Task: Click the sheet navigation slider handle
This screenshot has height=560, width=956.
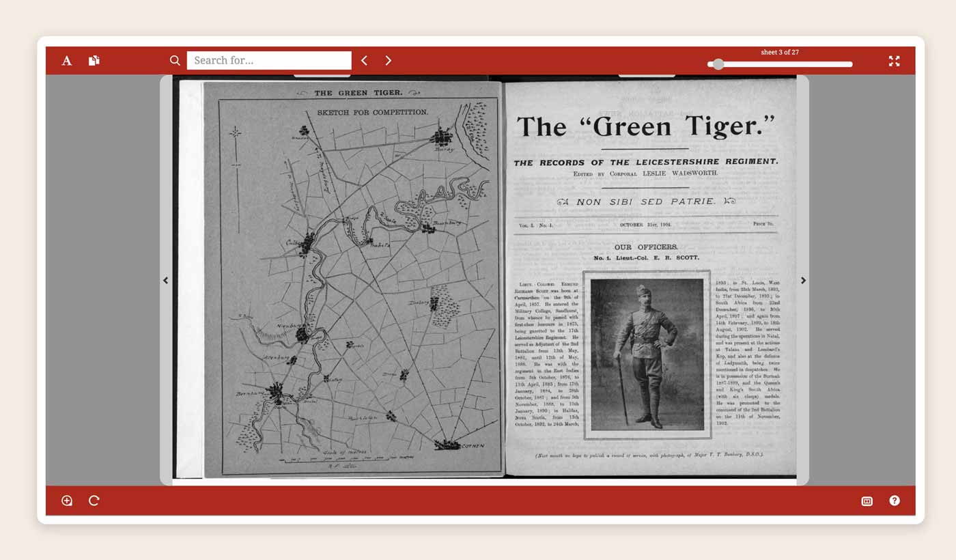Action: [x=718, y=64]
